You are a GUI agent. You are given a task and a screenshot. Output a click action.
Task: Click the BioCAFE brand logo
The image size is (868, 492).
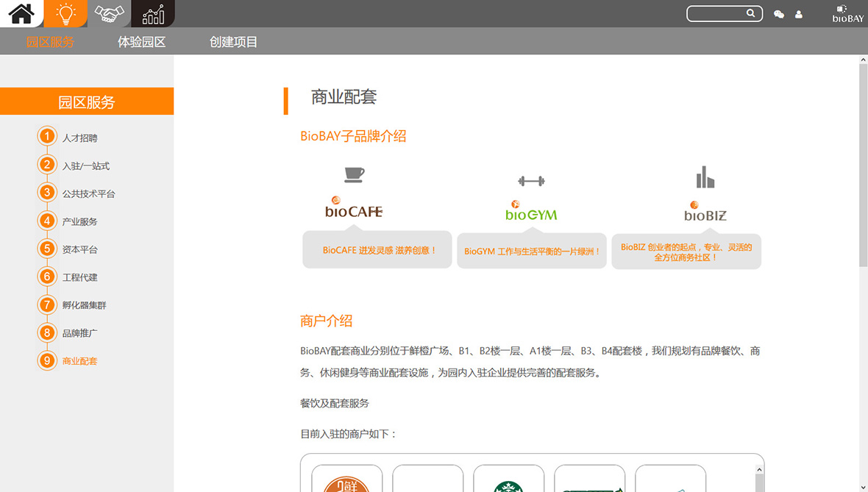coord(354,207)
